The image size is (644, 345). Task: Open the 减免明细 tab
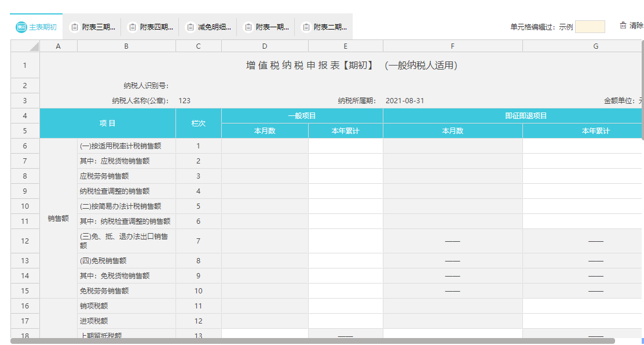coord(214,27)
